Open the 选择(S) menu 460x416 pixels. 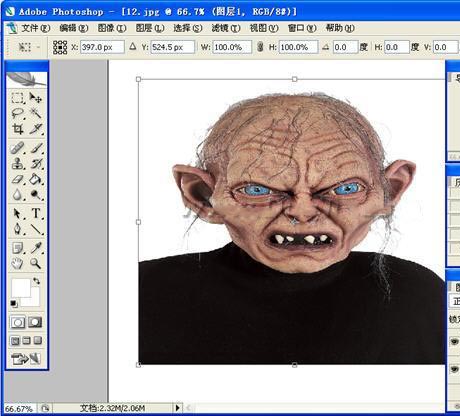(188, 28)
